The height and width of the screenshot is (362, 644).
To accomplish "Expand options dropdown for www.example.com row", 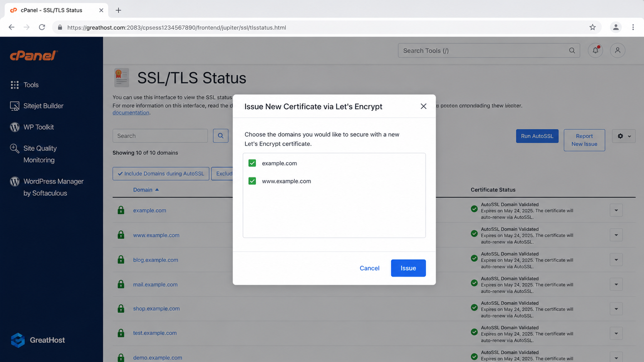I will 616,235.
